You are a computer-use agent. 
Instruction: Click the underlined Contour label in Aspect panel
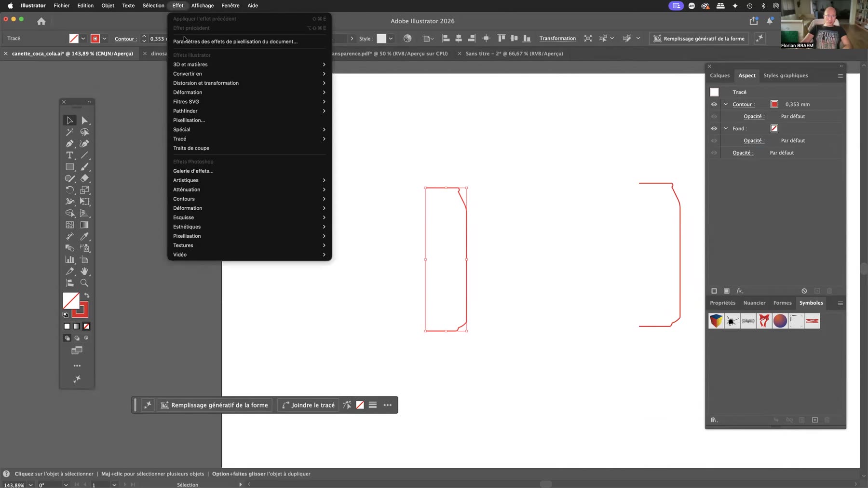pyautogui.click(x=743, y=104)
